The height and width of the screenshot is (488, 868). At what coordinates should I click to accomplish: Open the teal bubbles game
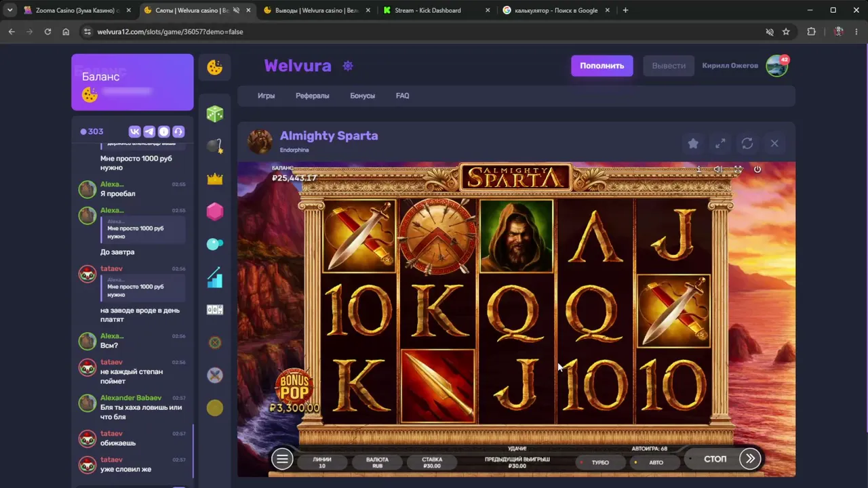215,244
